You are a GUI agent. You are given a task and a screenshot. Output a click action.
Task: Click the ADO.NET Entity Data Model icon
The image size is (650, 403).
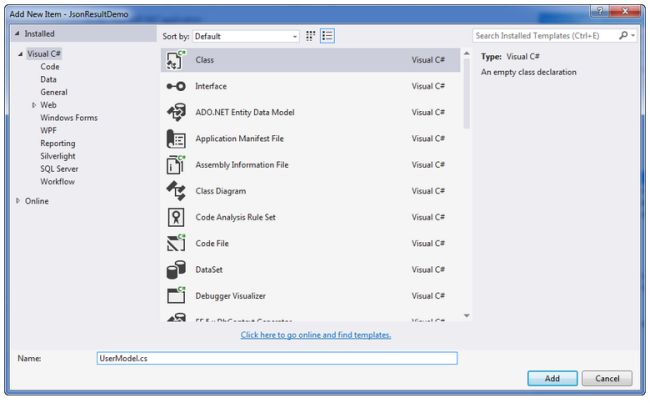click(x=176, y=112)
